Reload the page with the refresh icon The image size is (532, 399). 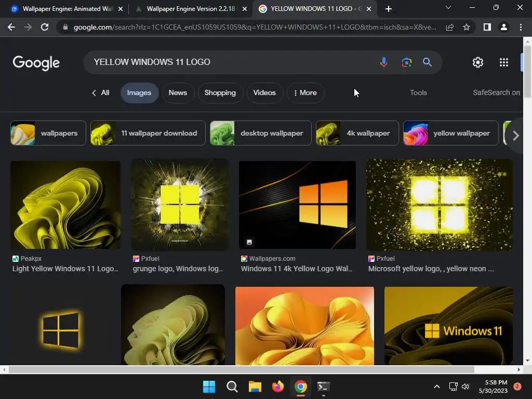(45, 27)
